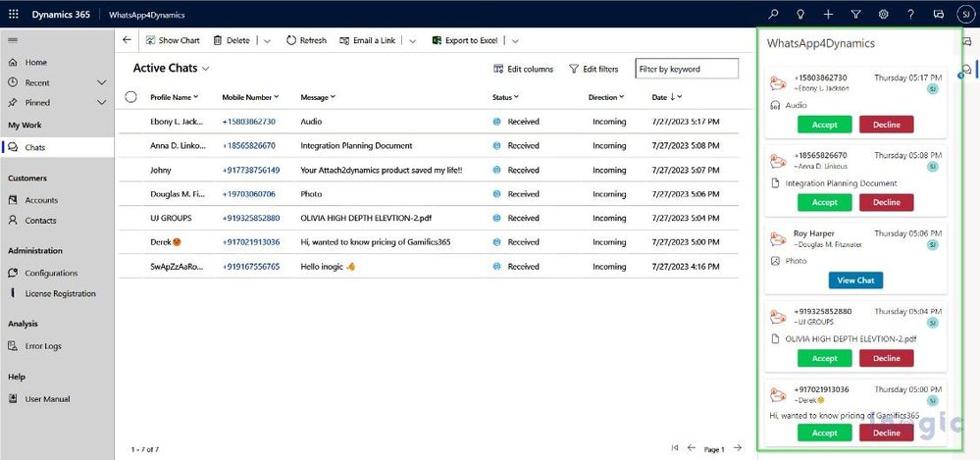This screenshot has height=460, width=980.
Task: Go to the first page of the grid
Action: [674, 448]
